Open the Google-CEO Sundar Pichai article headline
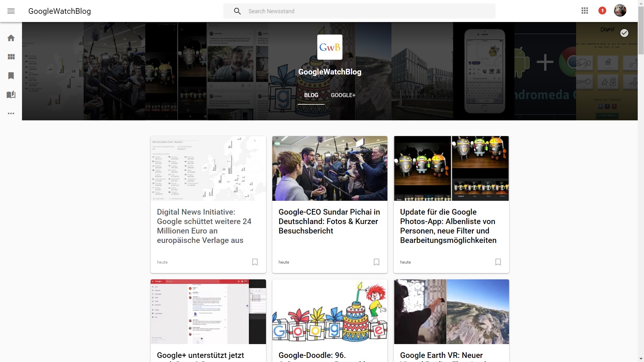The image size is (644, 362). coord(329,221)
